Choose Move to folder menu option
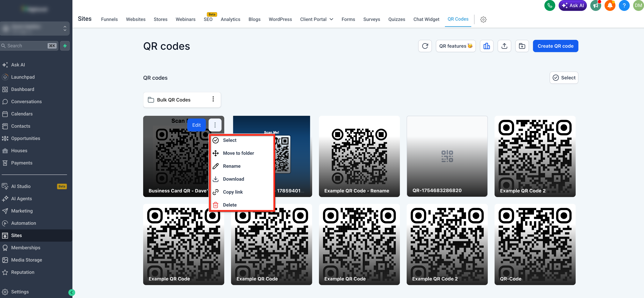This screenshot has height=298, width=644. pos(238,153)
